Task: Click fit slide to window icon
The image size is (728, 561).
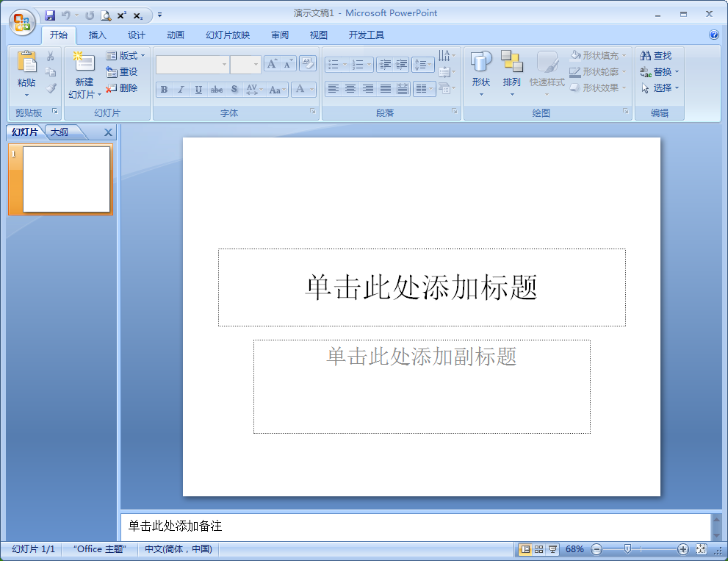Action: point(701,549)
